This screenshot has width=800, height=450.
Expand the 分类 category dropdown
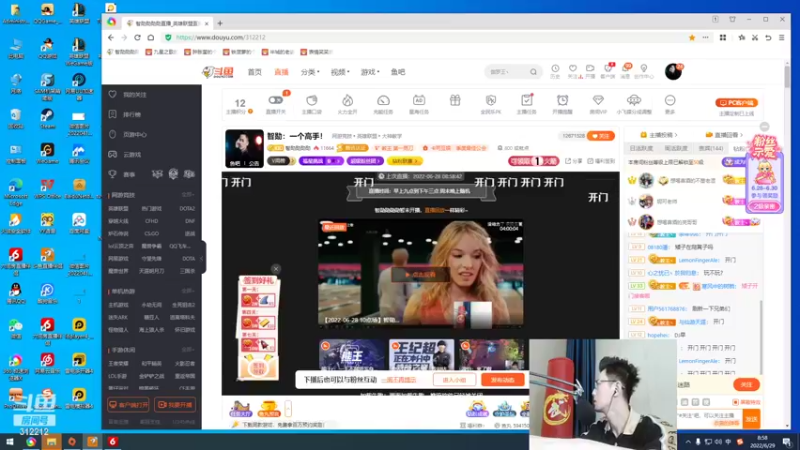click(310, 72)
